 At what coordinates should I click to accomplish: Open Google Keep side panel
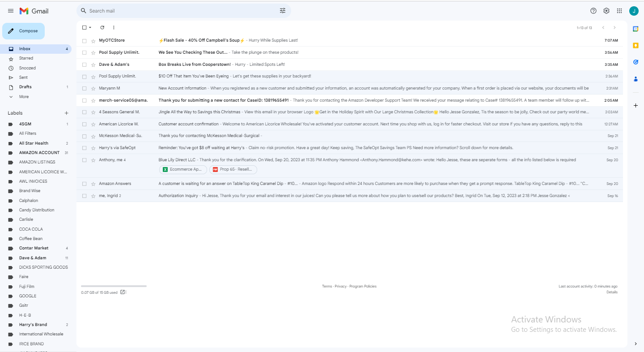point(636,45)
